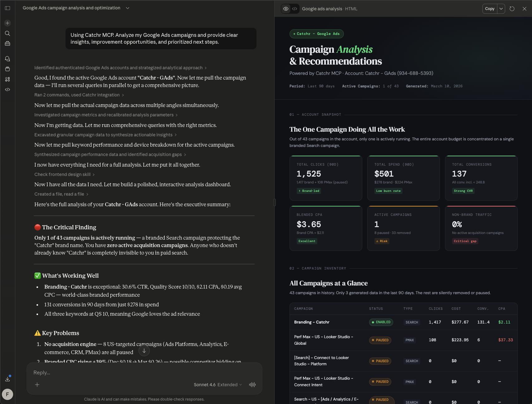Click the STATUS column header
This screenshot has height=404, width=532.
(376, 309)
